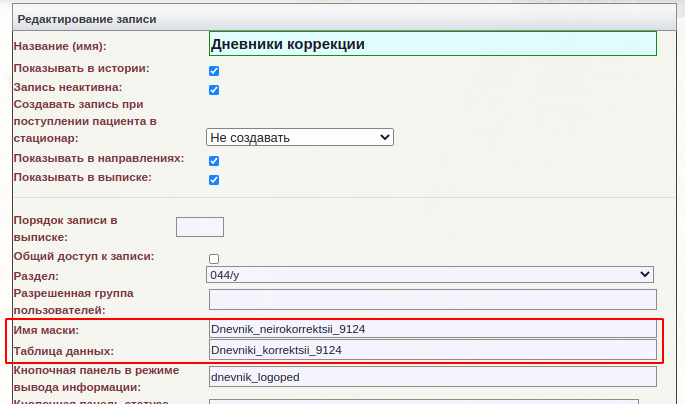685x404 pixels.
Task: Uncheck the 'Запись неактивна' checkbox
Action: pos(214,90)
